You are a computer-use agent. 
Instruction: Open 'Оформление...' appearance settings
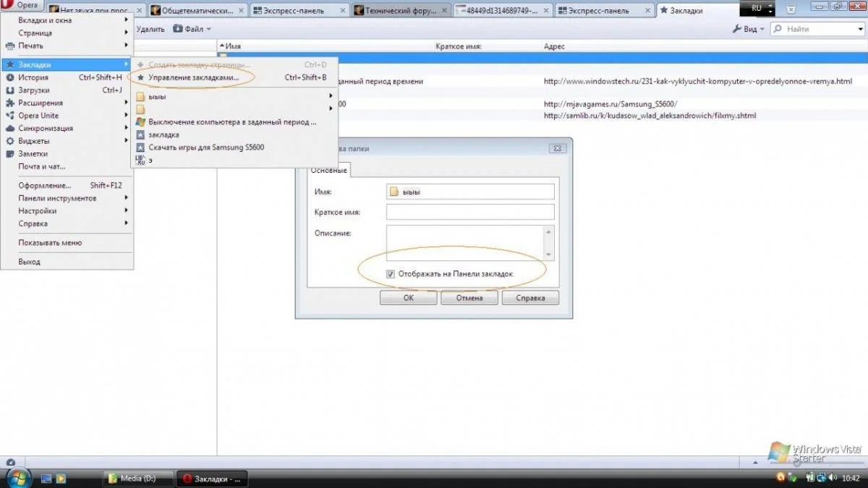click(67, 185)
